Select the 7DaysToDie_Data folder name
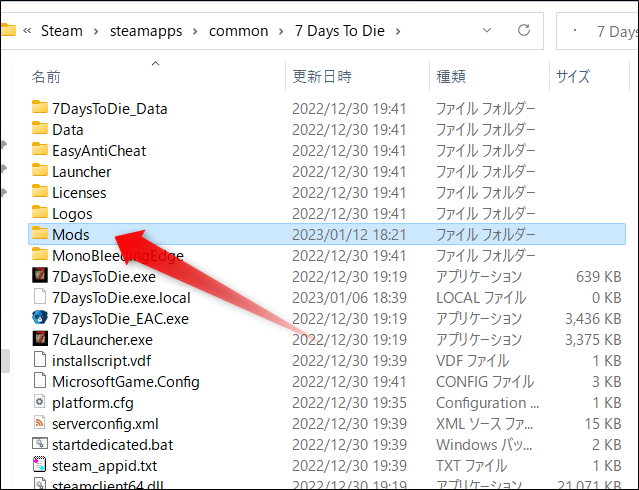Image resolution: width=639 pixels, height=490 pixels. tap(110, 109)
